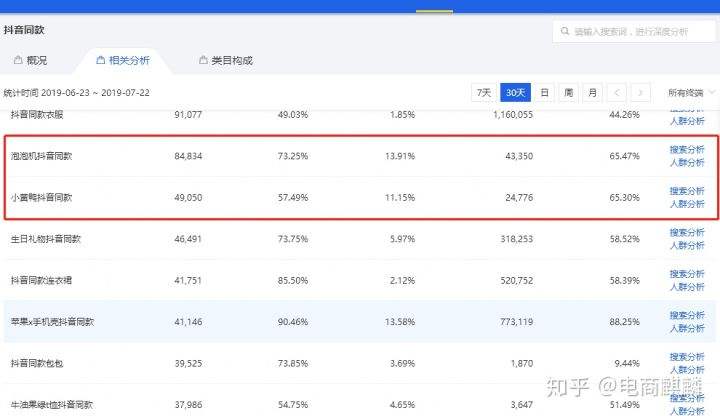Viewport: 720px width, 416px height.
Task: Open 人群分析 for 苹果x手机壳抖音同款
Action: click(x=687, y=328)
